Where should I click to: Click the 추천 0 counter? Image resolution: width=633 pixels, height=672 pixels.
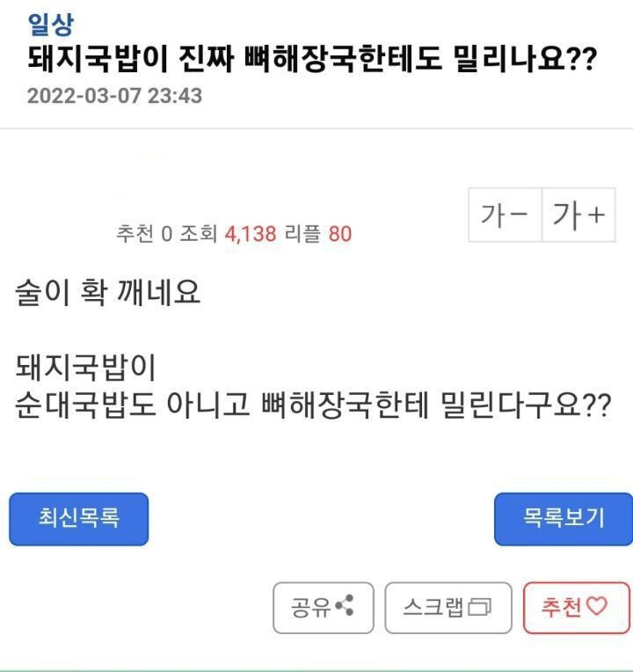(x=144, y=234)
